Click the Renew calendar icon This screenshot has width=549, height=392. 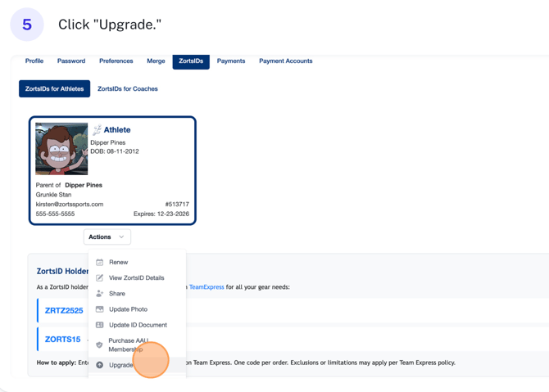[100, 263]
